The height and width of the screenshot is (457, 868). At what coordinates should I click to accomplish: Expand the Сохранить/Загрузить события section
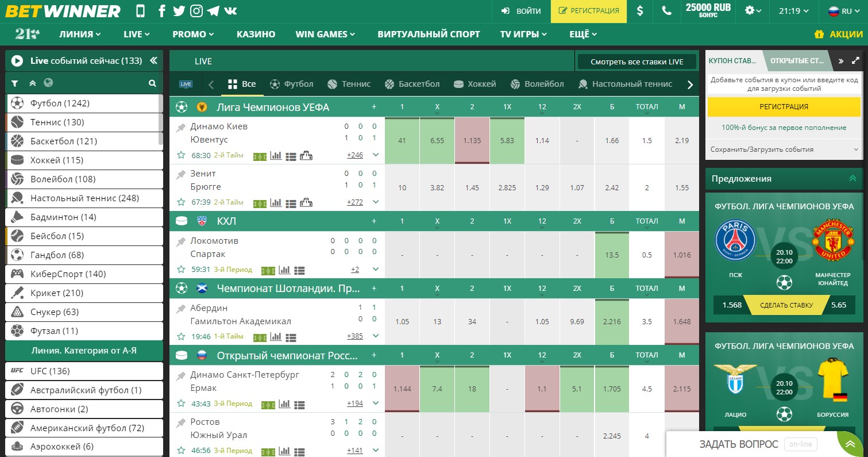pyautogui.click(x=784, y=149)
